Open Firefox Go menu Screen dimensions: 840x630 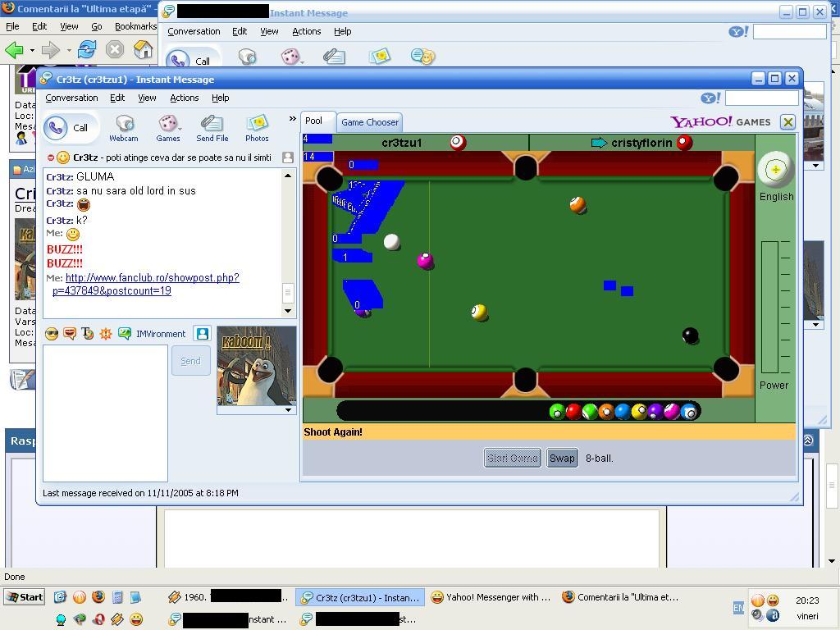point(97,26)
